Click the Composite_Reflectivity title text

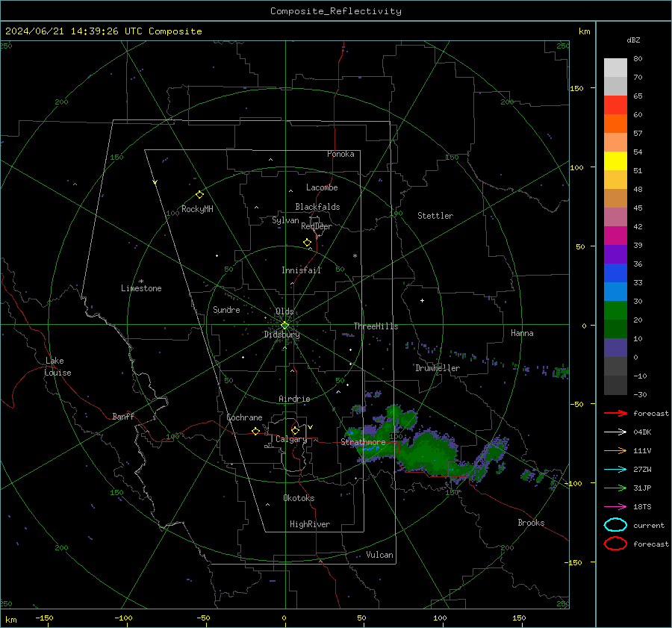(335, 11)
